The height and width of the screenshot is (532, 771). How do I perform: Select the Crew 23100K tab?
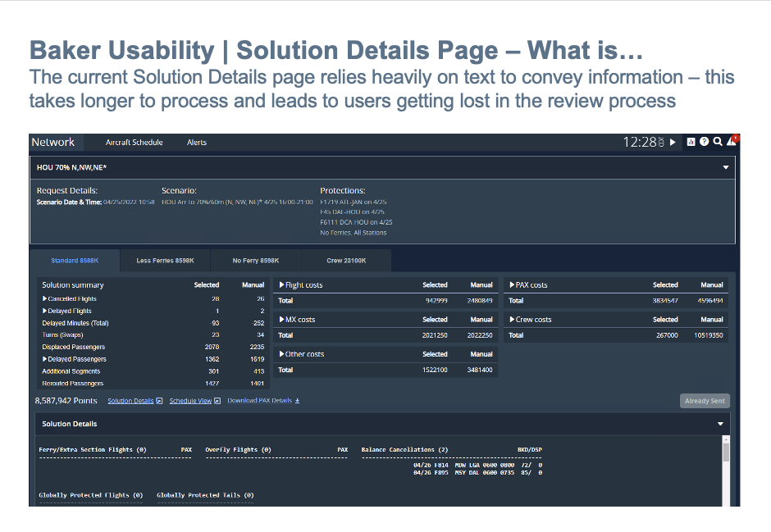(346, 261)
